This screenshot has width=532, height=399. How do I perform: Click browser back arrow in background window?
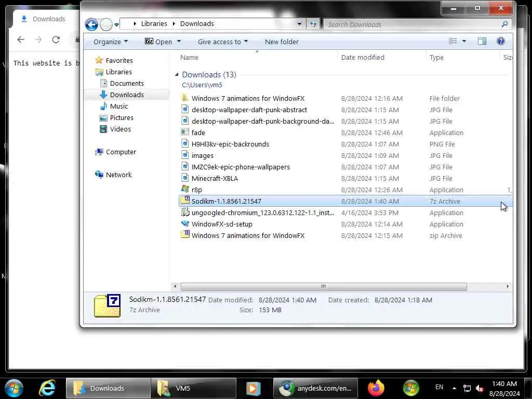[21, 39]
